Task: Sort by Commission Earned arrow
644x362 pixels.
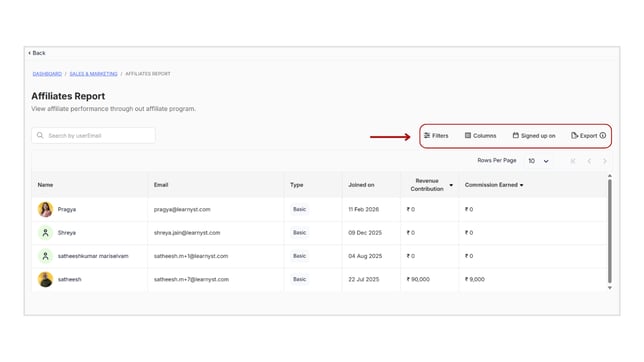Action: (x=522, y=185)
